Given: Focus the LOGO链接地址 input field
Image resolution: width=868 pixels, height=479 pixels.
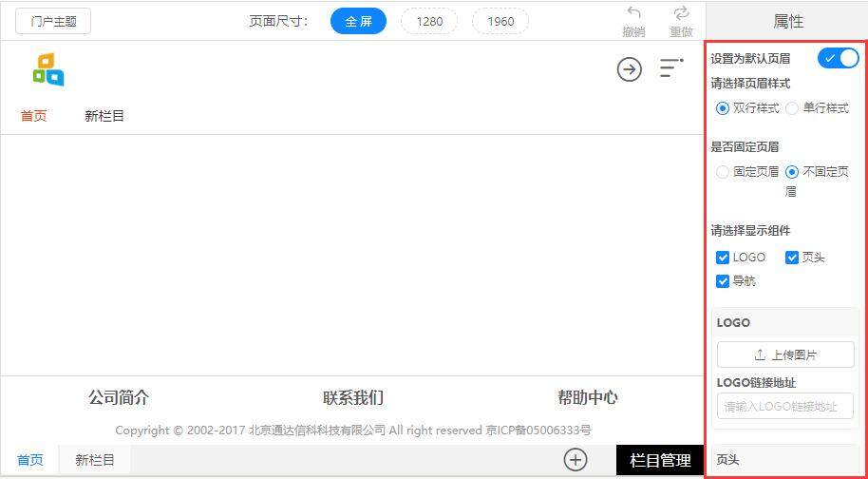Looking at the screenshot, I should (x=785, y=407).
